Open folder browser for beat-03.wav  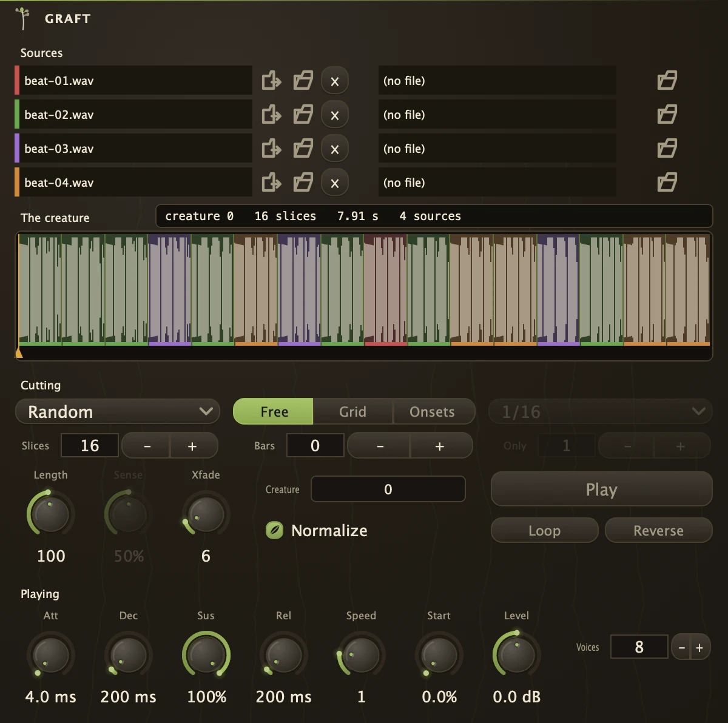[303, 149]
